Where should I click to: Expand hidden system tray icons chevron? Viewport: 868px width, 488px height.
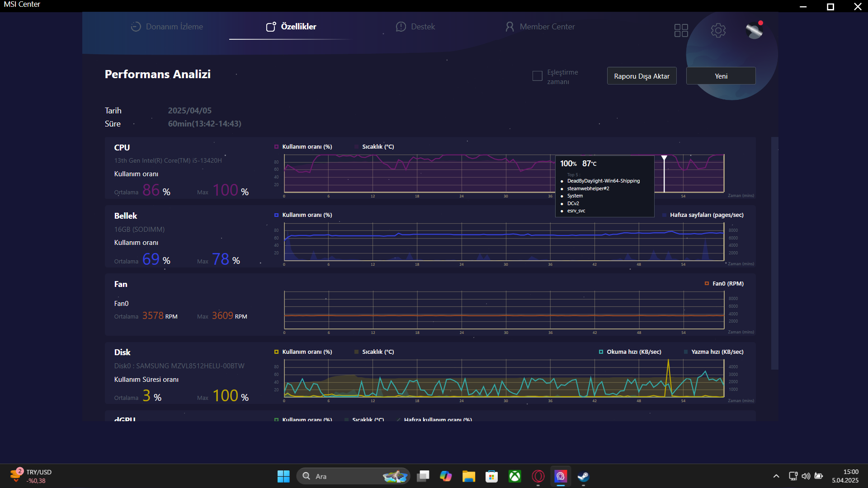(776, 476)
